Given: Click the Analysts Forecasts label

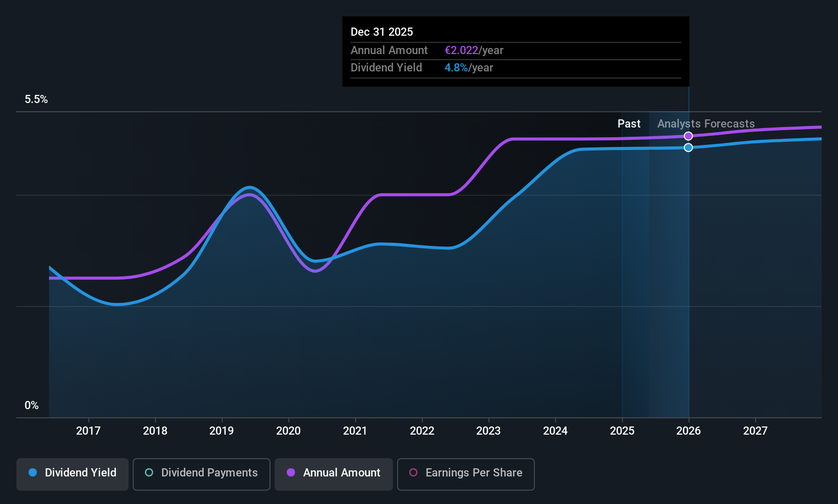Looking at the screenshot, I should [706, 124].
